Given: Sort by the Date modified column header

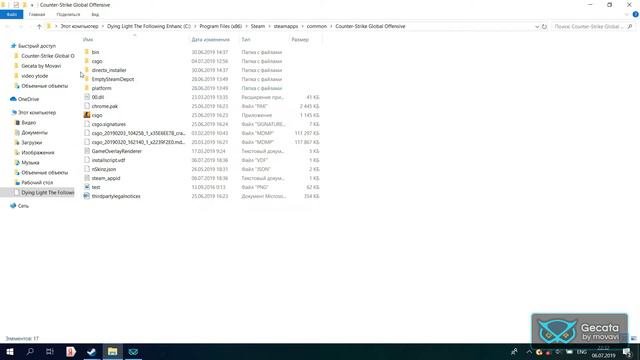Looking at the screenshot, I should point(211,40).
